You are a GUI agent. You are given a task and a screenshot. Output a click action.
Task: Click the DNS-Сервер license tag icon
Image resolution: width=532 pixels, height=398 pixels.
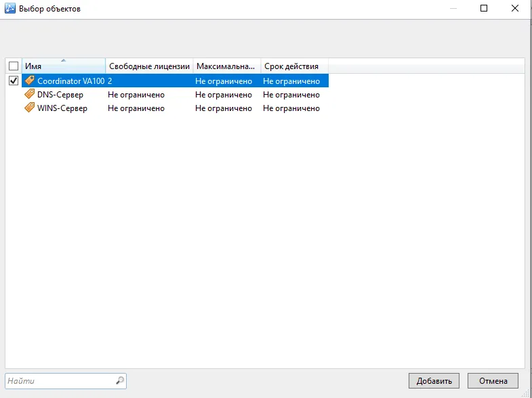pos(30,94)
